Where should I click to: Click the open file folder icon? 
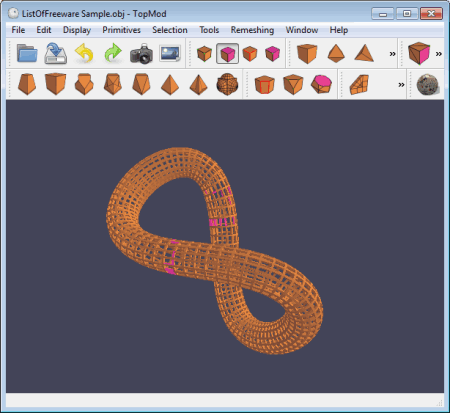27,53
